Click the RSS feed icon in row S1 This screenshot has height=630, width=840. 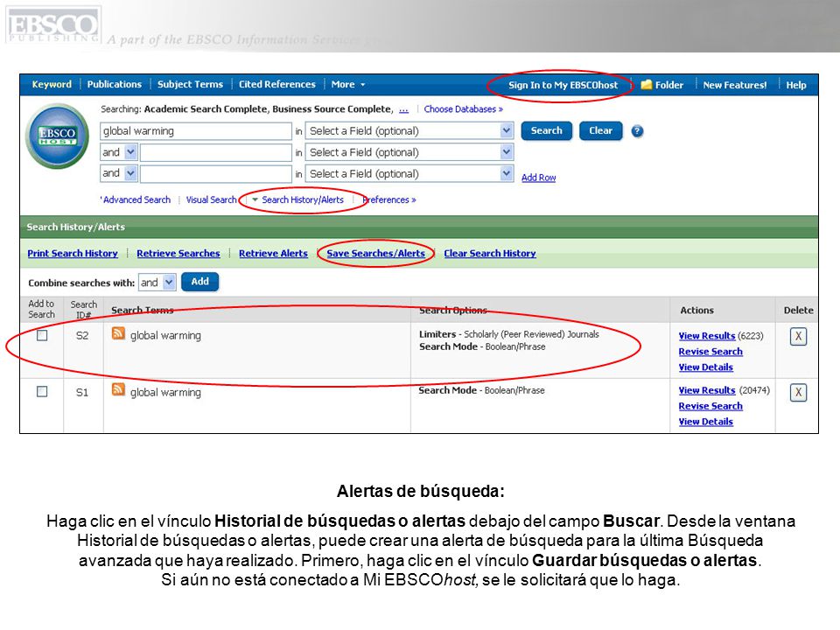click(118, 389)
